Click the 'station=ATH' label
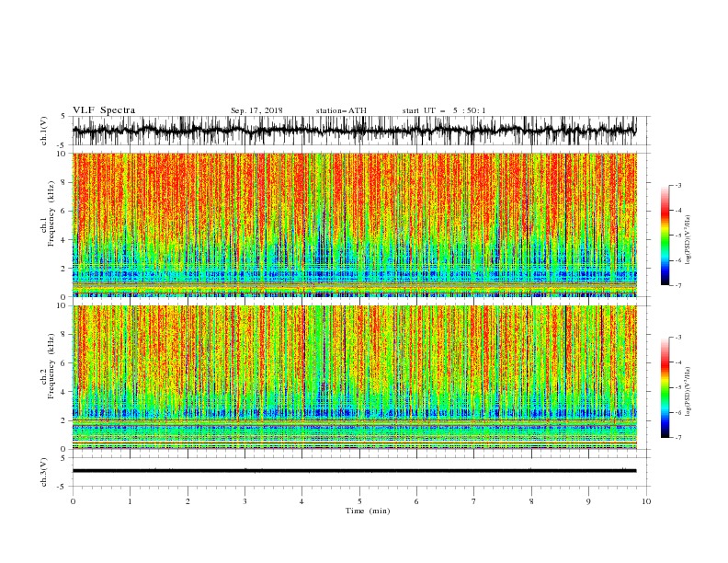The image size is (728, 563). pos(341,110)
